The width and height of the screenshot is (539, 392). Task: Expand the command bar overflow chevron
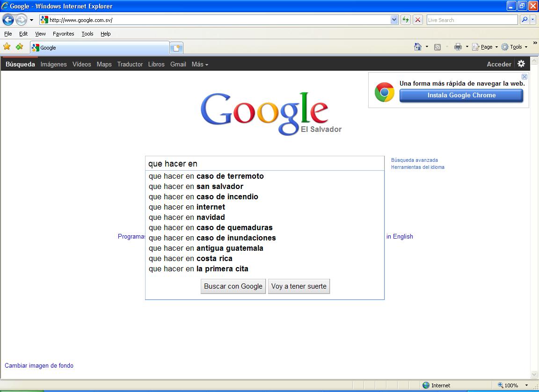click(535, 44)
